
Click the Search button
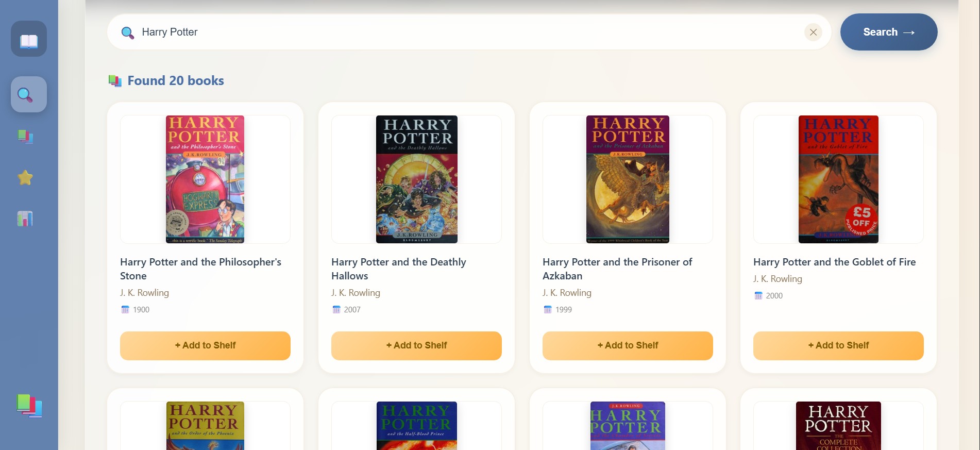click(888, 32)
